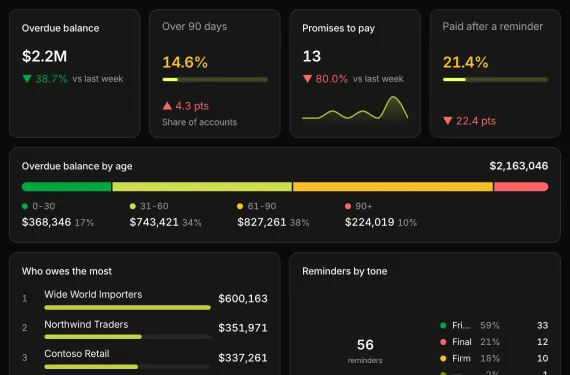Click the red up triangle beside 4.3 pts

point(167,106)
